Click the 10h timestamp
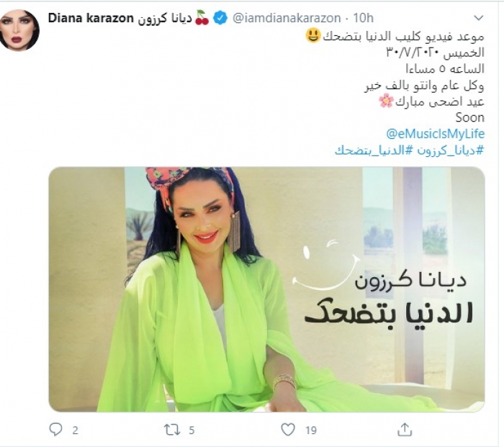Viewport: 504px width, 447px height. click(x=363, y=18)
